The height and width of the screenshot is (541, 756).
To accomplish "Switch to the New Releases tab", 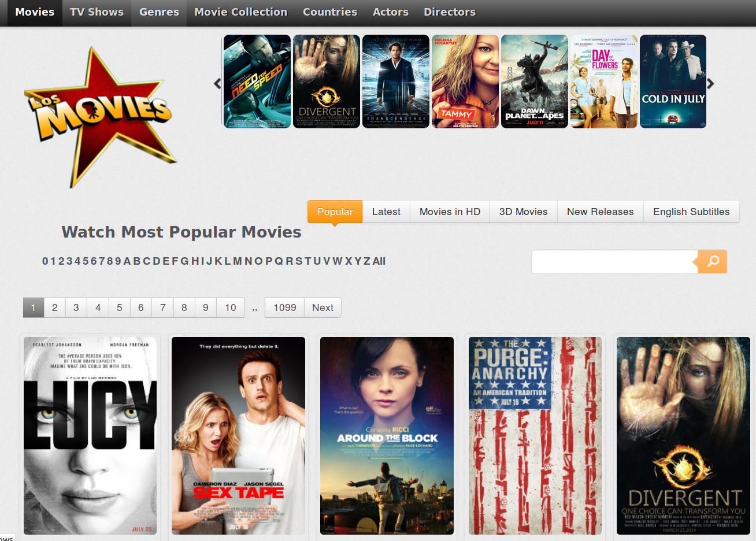I will point(600,212).
